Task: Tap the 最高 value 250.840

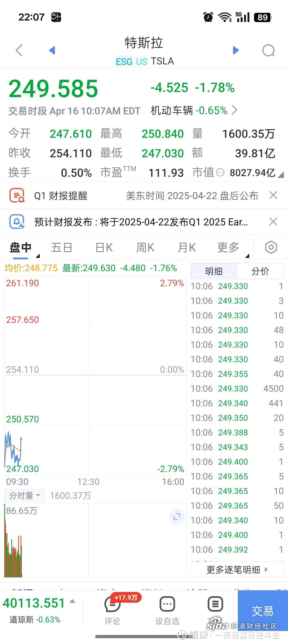Action: pyautogui.click(x=163, y=134)
